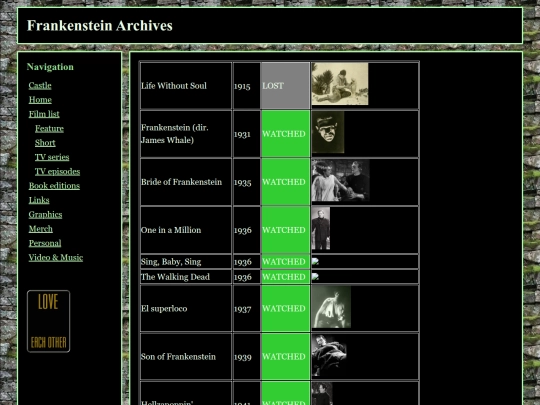The height and width of the screenshot is (405, 540).
Task: Open the El superloco thumbnail
Action: [331, 307]
